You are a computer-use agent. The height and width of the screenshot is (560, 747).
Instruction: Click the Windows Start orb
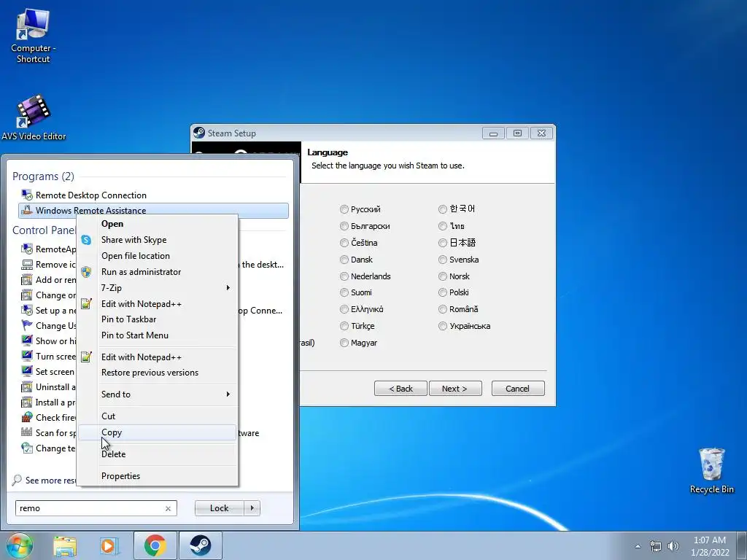pyautogui.click(x=19, y=545)
